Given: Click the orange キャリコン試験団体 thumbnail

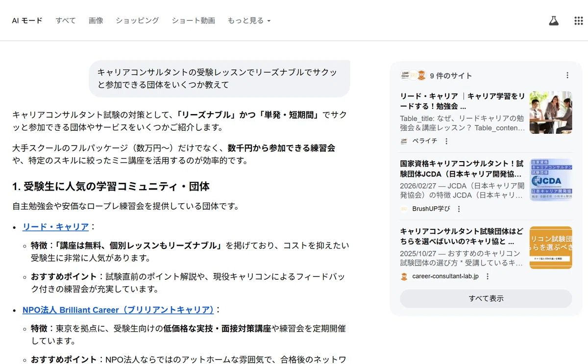Looking at the screenshot, I should pyautogui.click(x=551, y=247).
